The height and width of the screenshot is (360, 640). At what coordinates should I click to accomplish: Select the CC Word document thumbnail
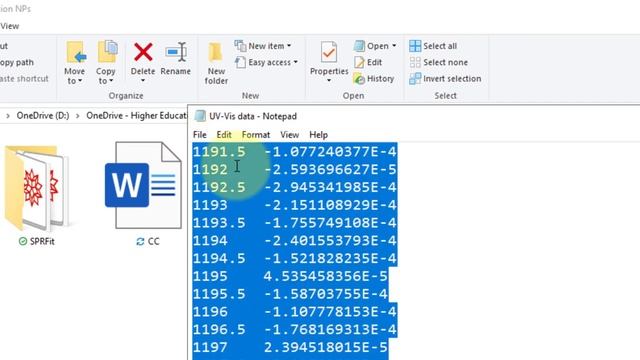pos(144,185)
